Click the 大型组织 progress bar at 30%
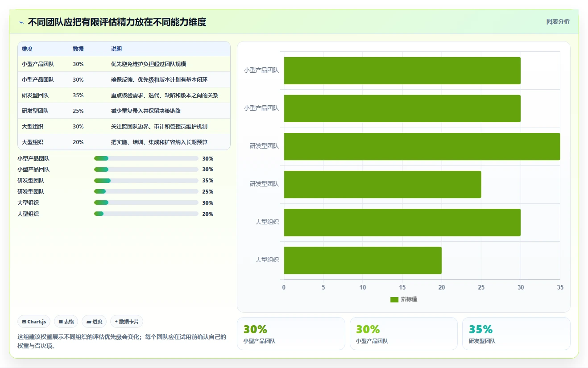 point(146,203)
